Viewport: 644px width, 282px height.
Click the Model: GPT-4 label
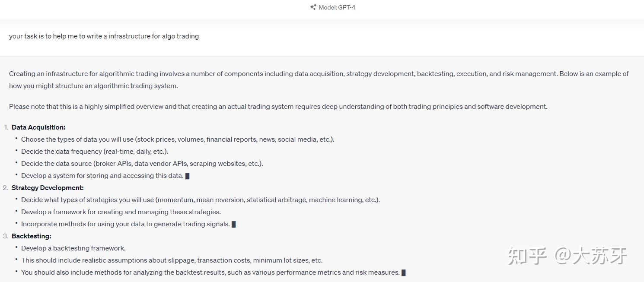pos(337,7)
